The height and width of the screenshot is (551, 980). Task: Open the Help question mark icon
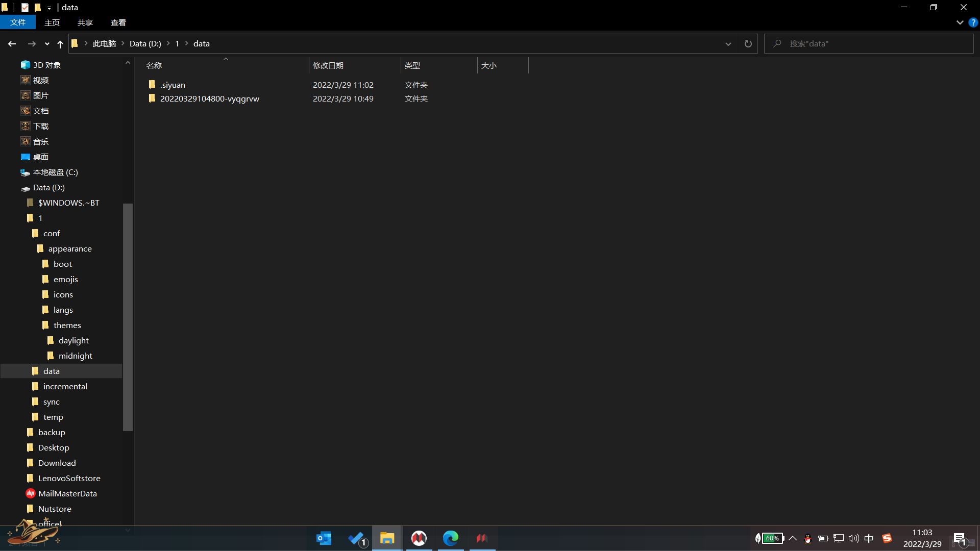click(x=973, y=22)
